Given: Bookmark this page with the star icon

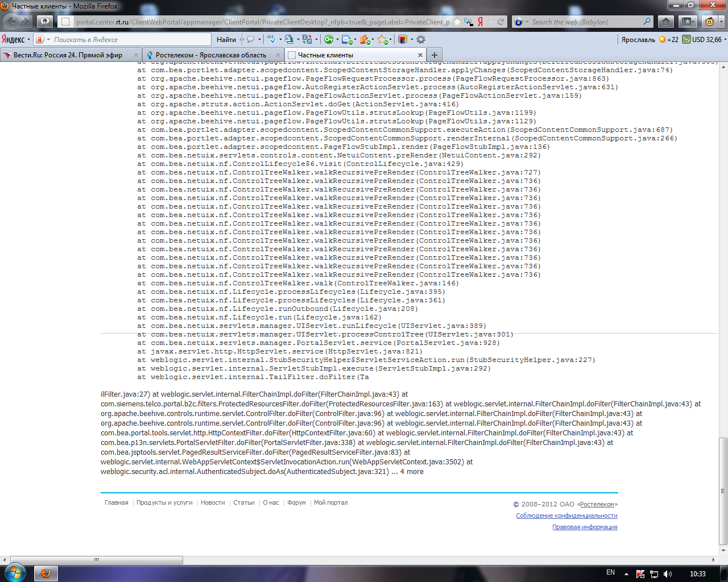Looking at the screenshot, I should tap(457, 22).
